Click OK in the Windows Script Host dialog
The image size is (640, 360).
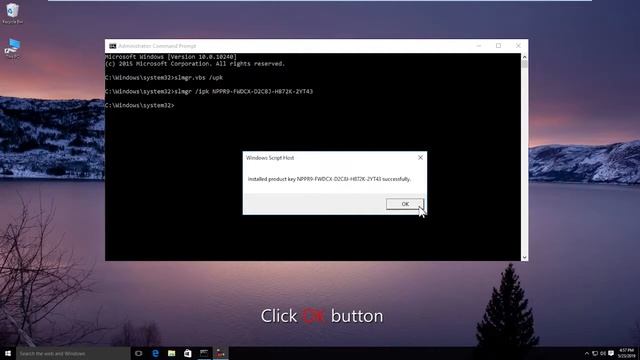[x=405, y=204]
